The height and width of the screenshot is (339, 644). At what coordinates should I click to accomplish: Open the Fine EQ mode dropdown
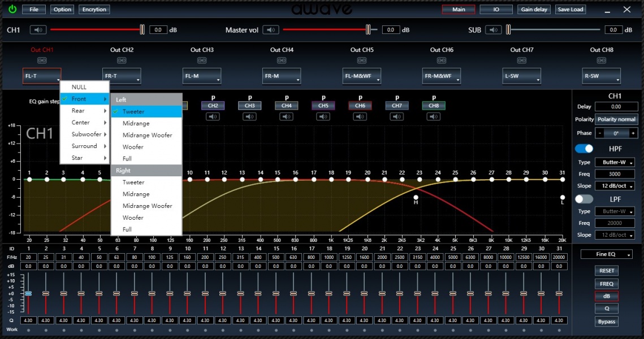pyautogui.click(x=606, y=255)
